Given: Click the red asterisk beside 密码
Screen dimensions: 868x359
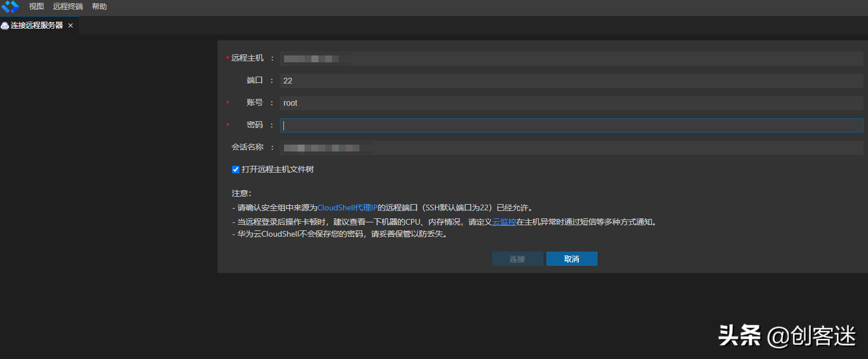Looking at the screenshot, I should (x=227, y=125).
